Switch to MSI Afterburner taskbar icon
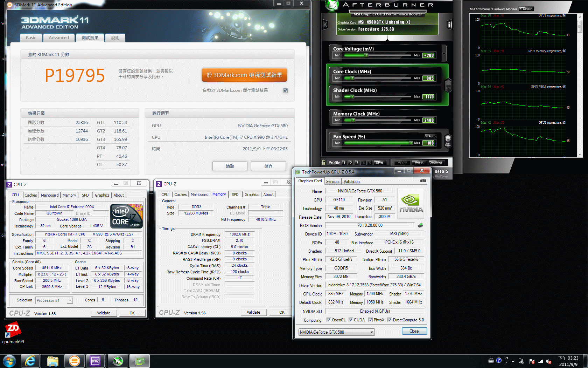Viewport: 588px width, 368px height. coord(118,361)
